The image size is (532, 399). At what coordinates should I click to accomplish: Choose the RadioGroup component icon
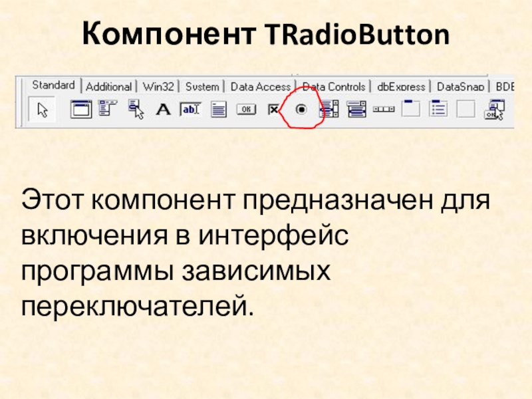pos(438,108)
